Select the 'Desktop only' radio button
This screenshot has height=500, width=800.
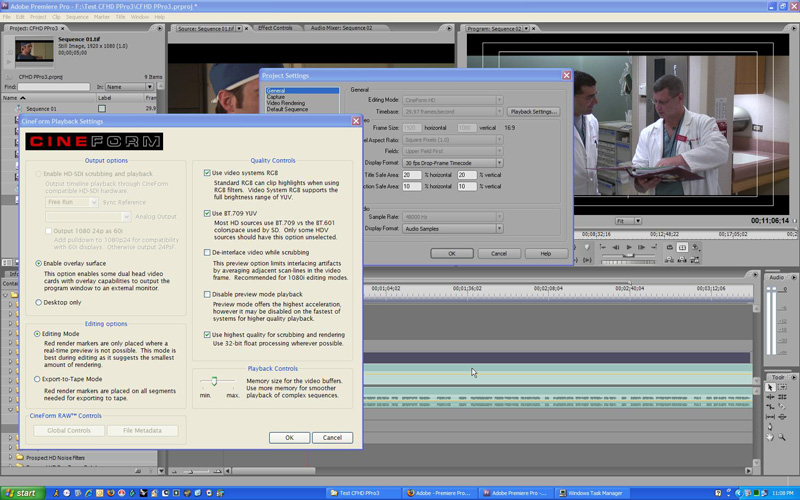tap(38, 302)
